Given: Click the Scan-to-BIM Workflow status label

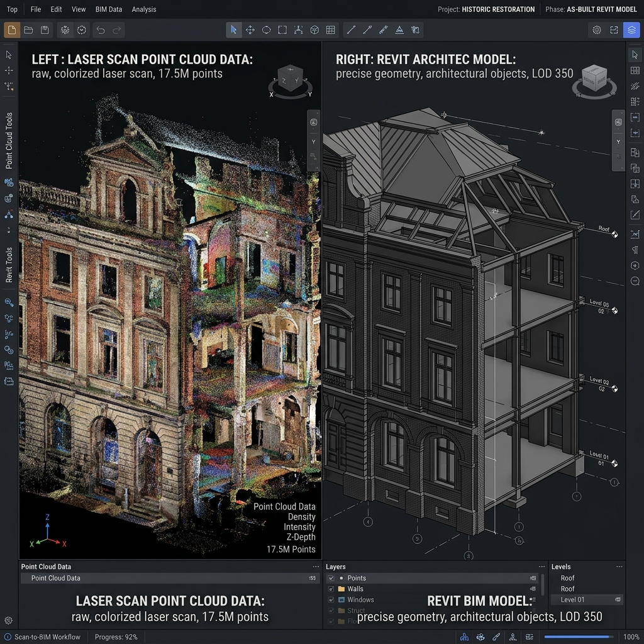Looking at the screenshot, I should pos(47,637).
